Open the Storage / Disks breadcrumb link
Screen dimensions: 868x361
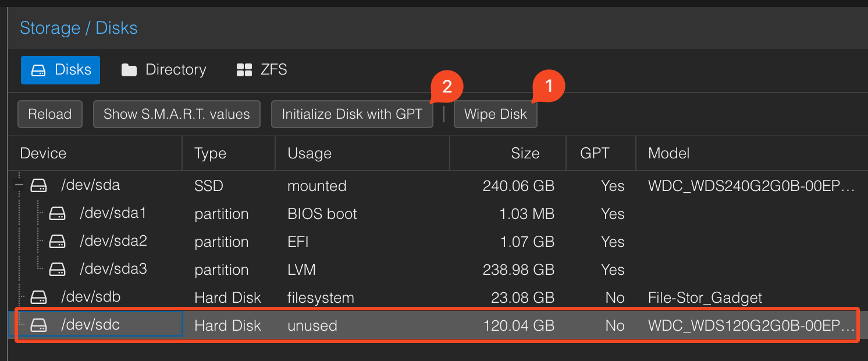tap(79, 28)
